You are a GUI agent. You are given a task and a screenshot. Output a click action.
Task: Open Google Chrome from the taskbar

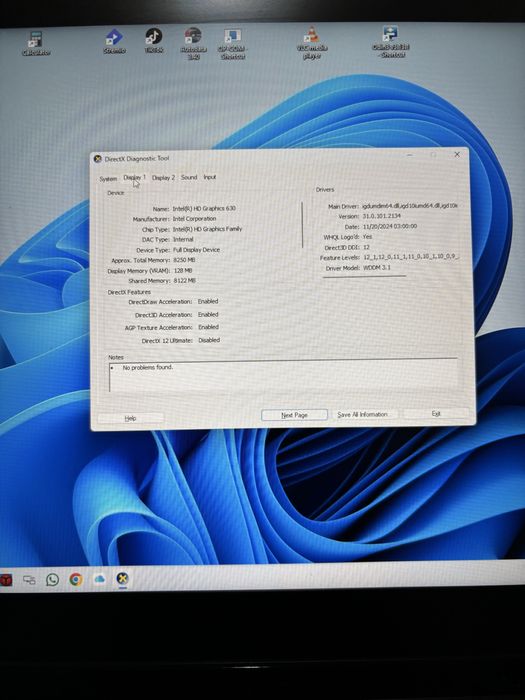tap(76, 579)
